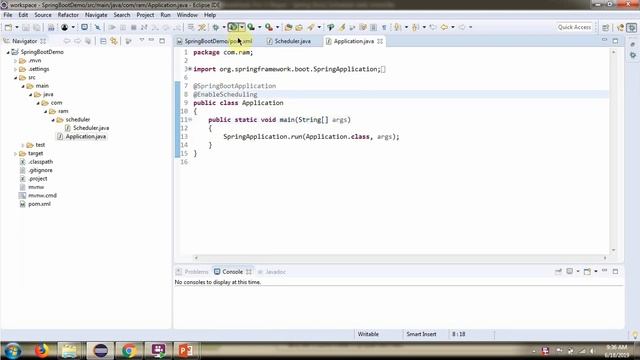
Task: Open the Project menu
Action: point(145,15)
